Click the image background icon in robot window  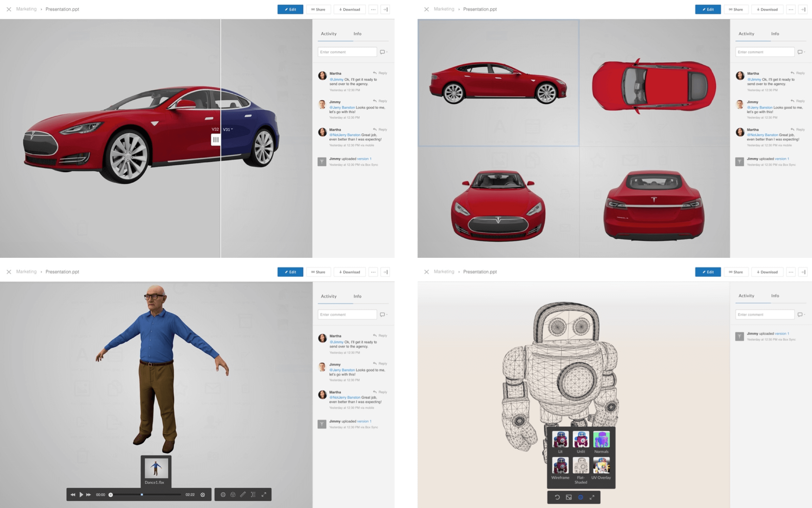pyautogui.click(x=569, y=497)
